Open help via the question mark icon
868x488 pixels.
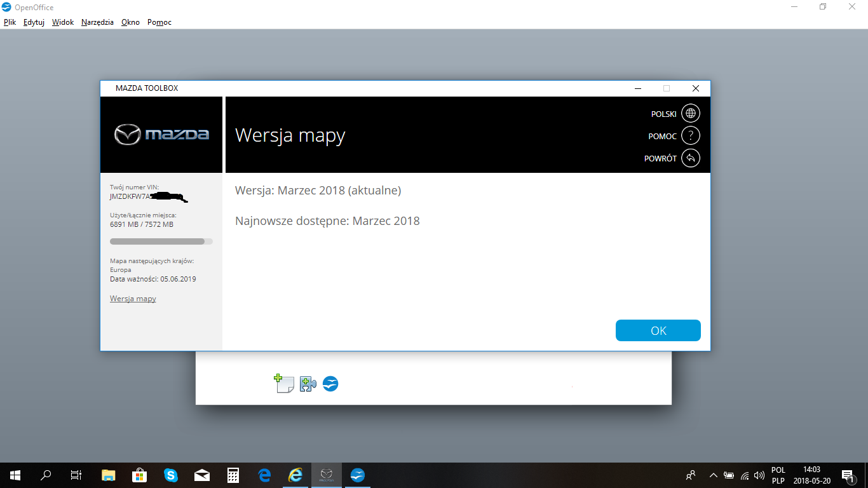point(690,136)
